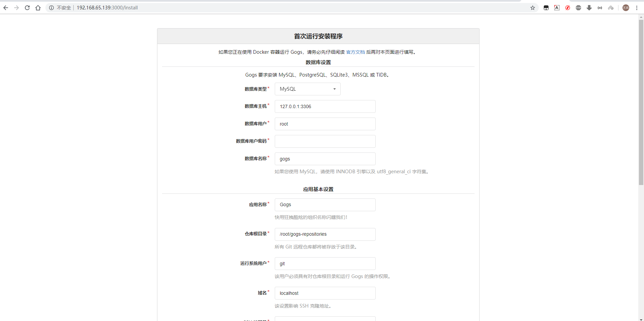The width and height of the screenshot is (644, 321).
Task: Click the JSON viewer extension icon
Action: tap(600, 7)
